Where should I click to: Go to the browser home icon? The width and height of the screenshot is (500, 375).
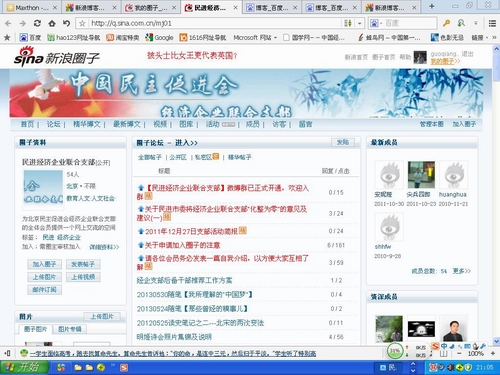[52, 23]
